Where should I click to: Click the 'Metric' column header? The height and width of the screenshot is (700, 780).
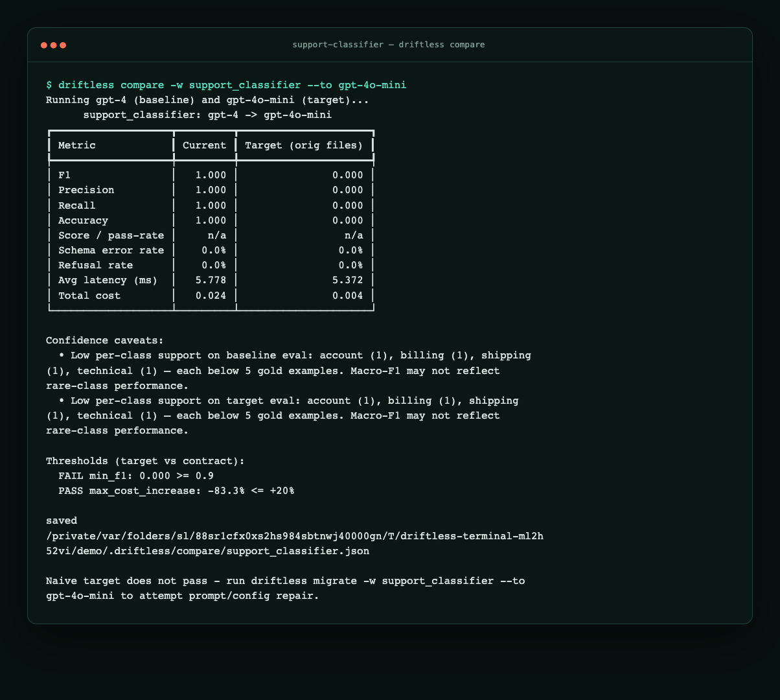[x=77, y=145]
